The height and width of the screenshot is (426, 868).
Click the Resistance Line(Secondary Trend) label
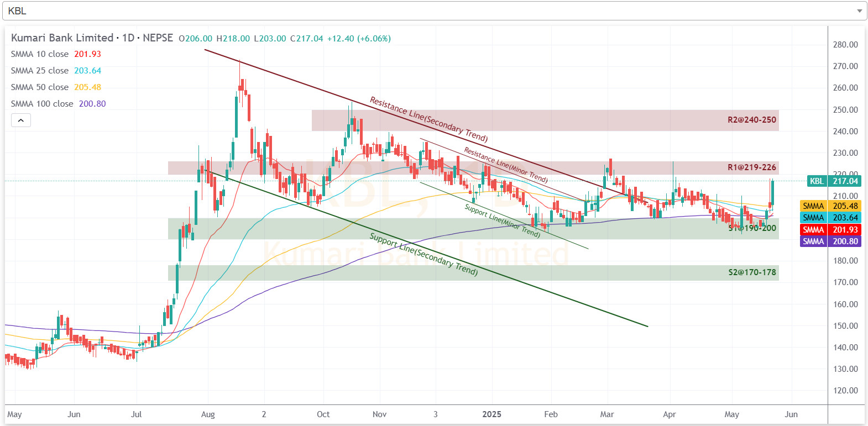[x=428, y=119]
